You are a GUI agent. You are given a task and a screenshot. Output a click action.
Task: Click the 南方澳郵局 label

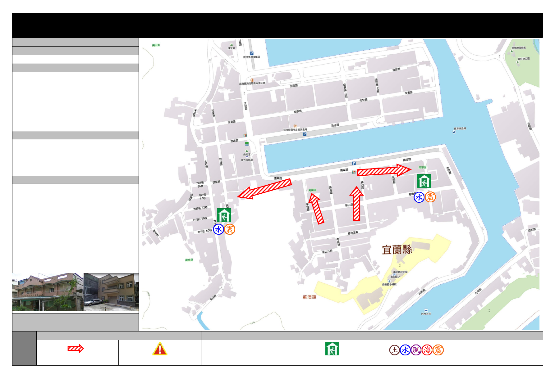pos(247,160)
